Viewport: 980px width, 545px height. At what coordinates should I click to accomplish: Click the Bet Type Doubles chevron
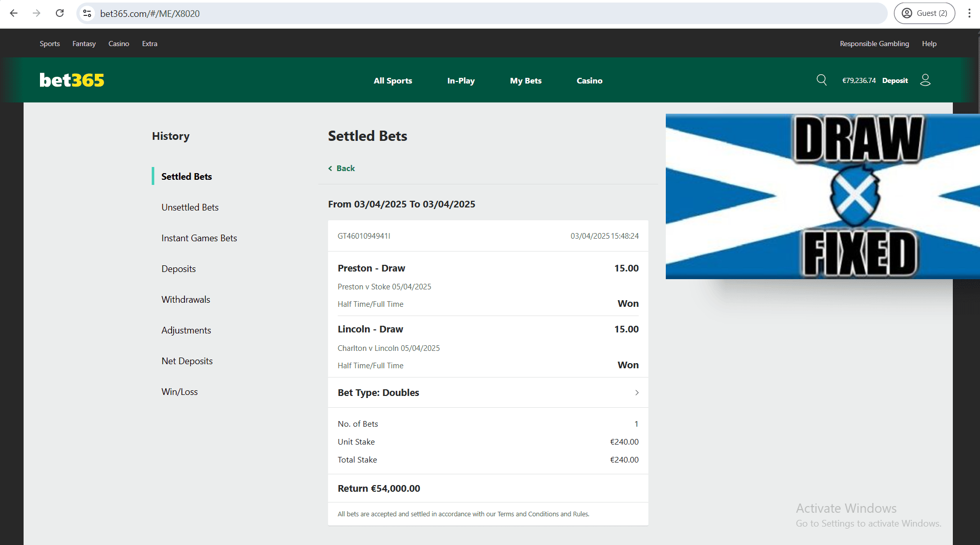637,392
